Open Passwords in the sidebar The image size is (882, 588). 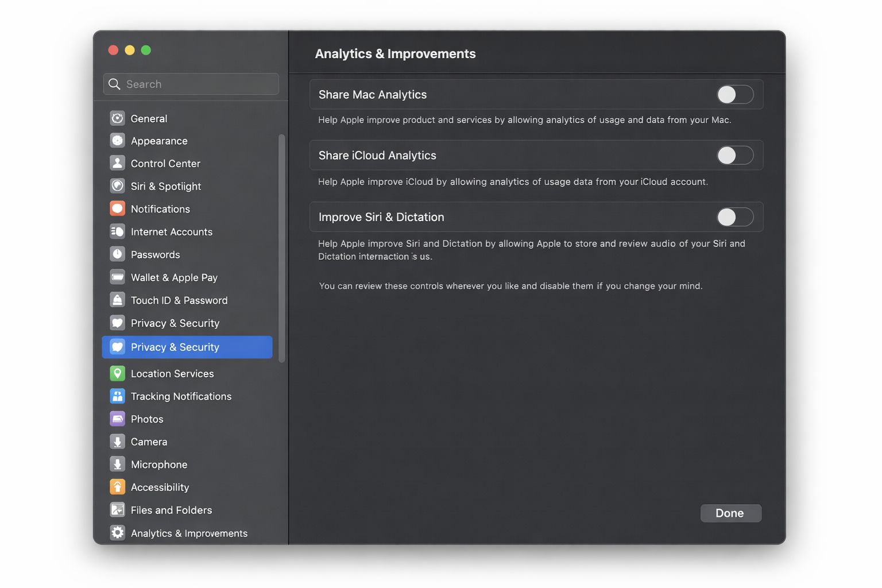155,254
